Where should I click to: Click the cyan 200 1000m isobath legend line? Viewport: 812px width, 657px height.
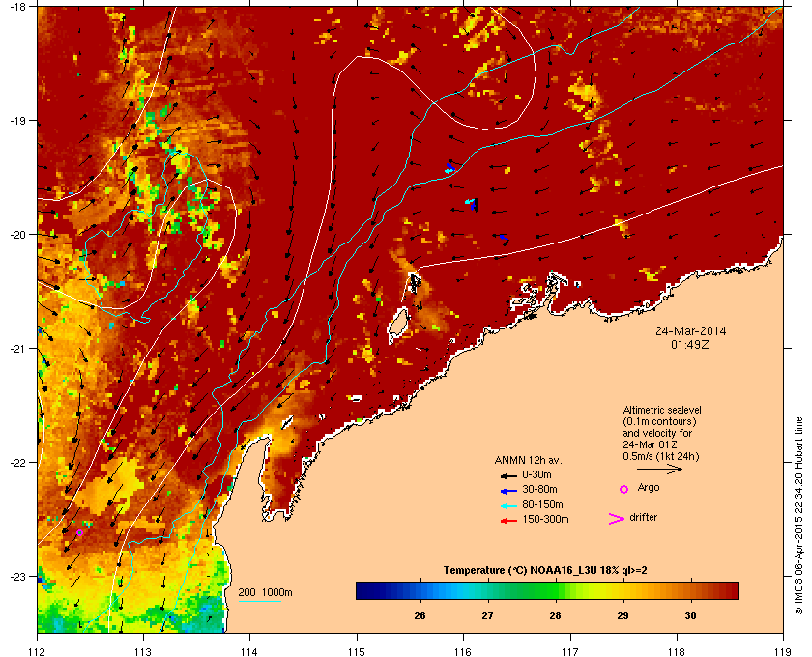pyautogui.click(x=259, y=601)
